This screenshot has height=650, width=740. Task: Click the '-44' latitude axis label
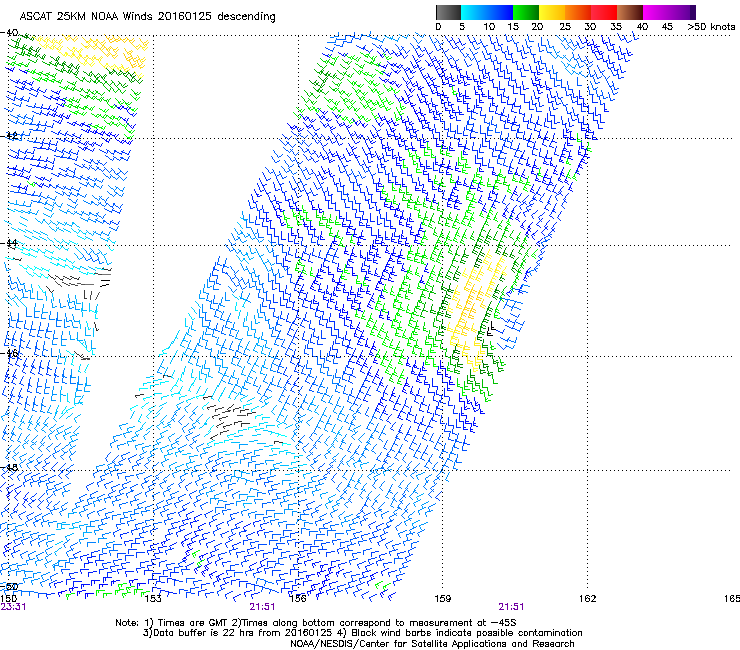9,243
